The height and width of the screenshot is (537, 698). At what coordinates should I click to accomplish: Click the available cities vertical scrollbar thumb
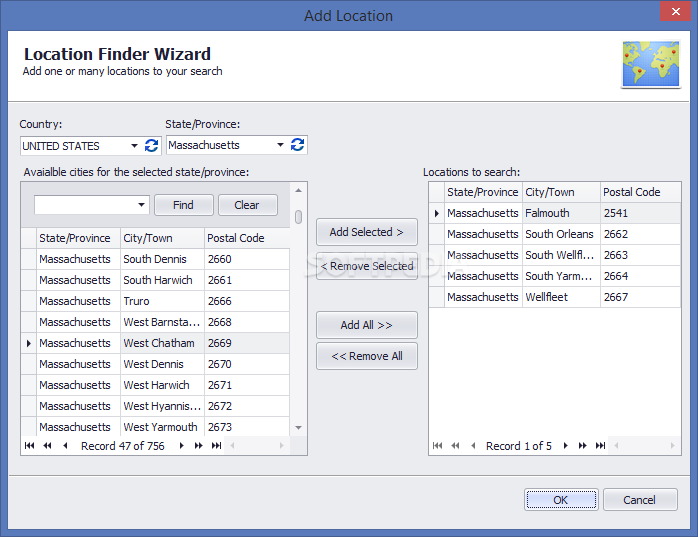pyautogui.click(x=298, y=217)
